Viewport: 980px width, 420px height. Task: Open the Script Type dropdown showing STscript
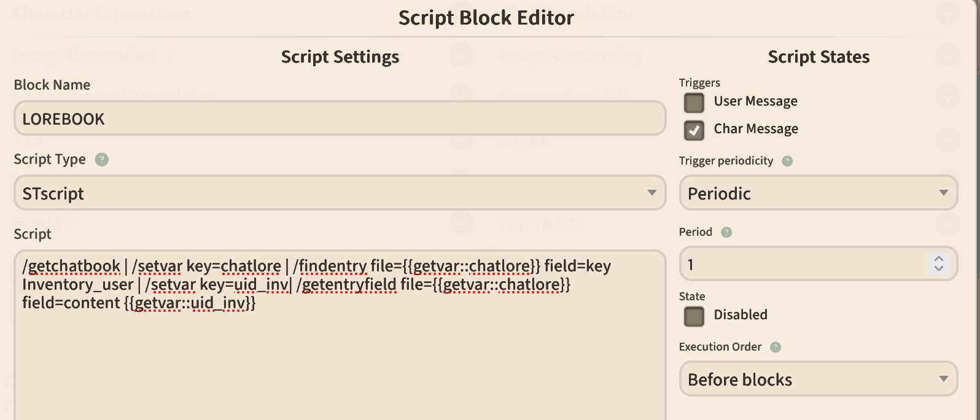coord(339,193)
